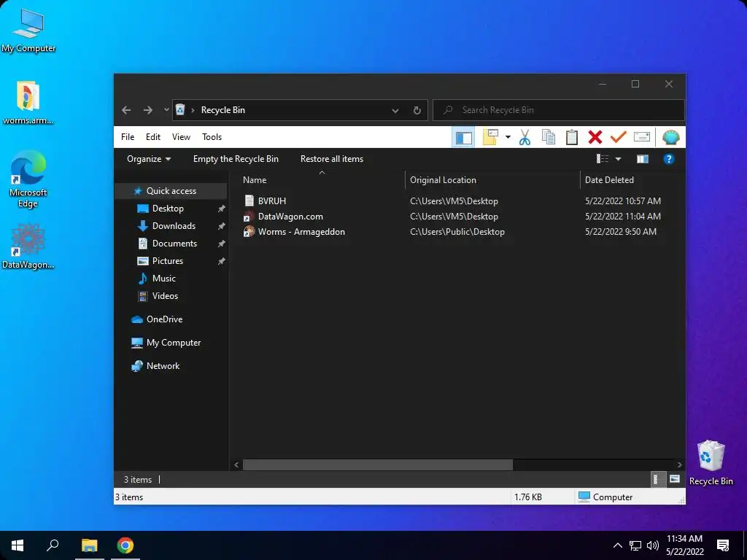Select the DataWagon desktop shortcut
Viewport: 747px width, 560px height.
tap(28, 246)
